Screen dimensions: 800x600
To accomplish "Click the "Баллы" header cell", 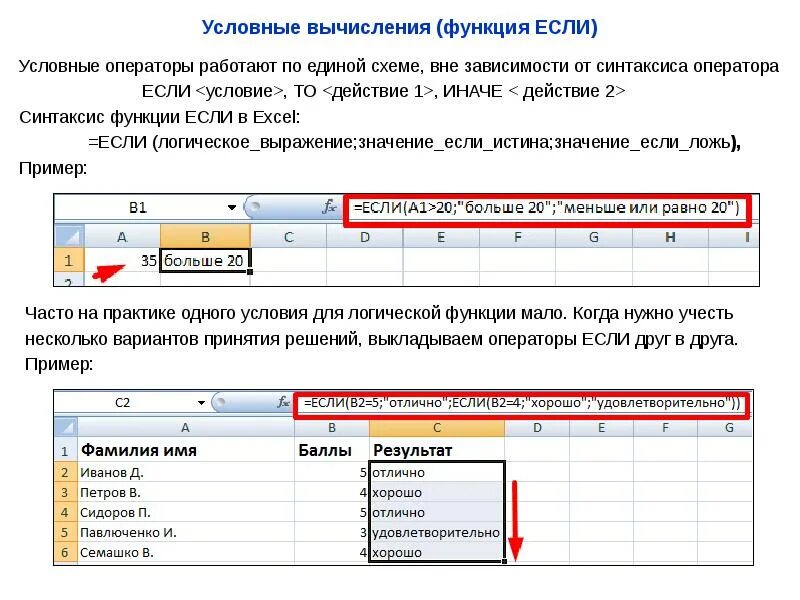I will pos(332,450).
